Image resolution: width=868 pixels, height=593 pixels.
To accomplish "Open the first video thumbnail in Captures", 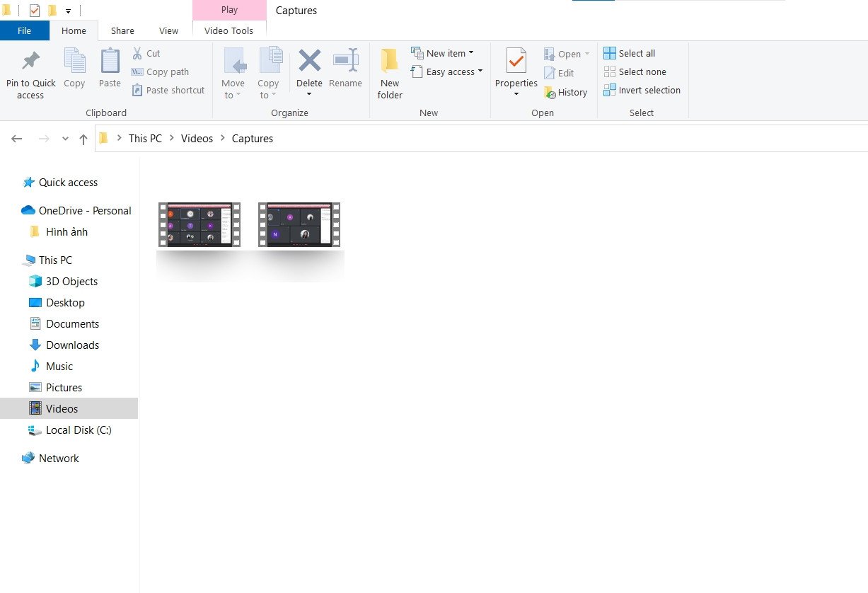I will (199, 224).
